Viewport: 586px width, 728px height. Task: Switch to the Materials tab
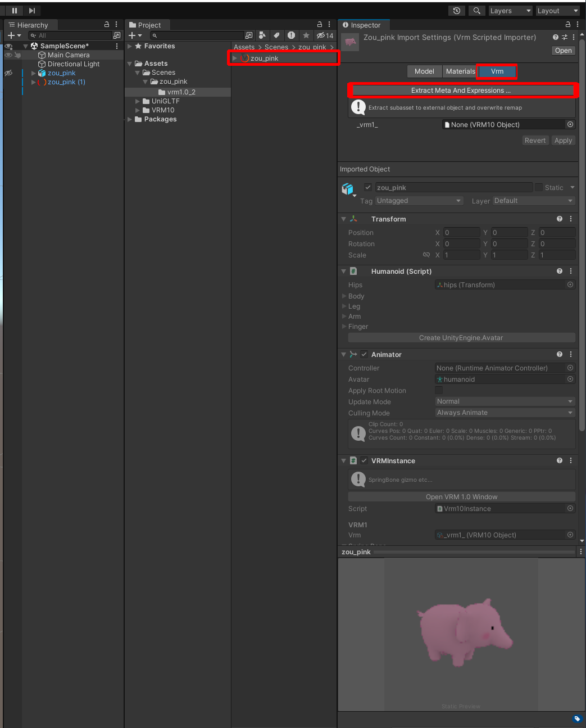pyautogui.click(x=460, y=71)
